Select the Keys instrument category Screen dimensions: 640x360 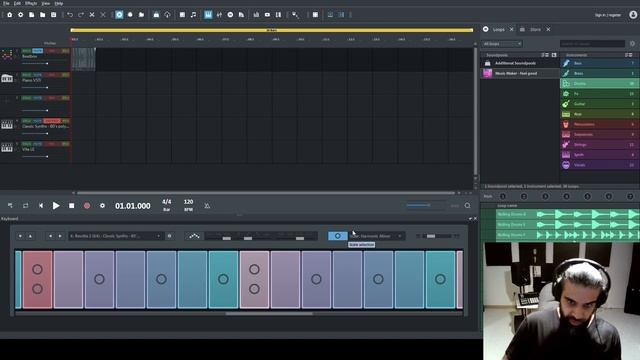tap(600, 114)
